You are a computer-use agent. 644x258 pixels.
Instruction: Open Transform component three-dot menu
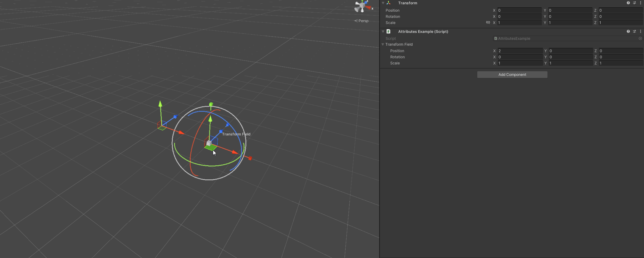click(641, 3)
